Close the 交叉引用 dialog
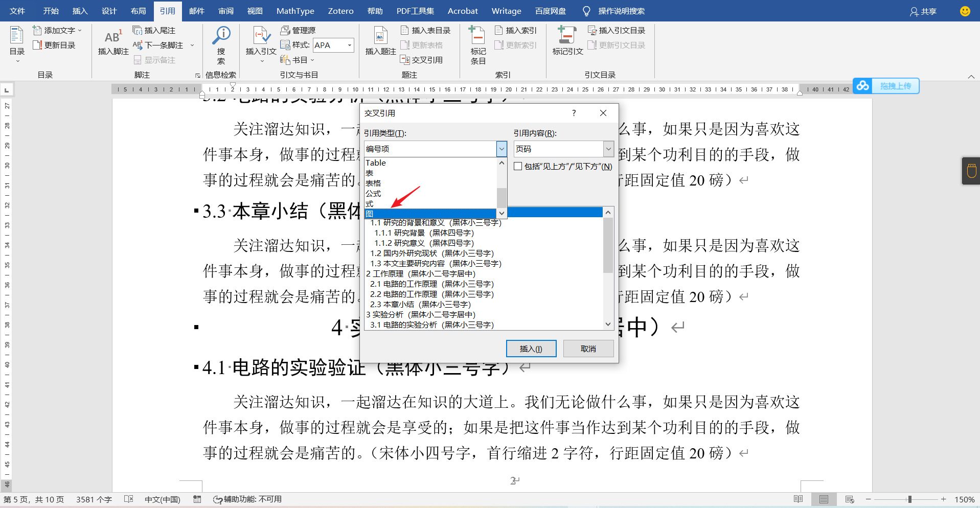 603,113
